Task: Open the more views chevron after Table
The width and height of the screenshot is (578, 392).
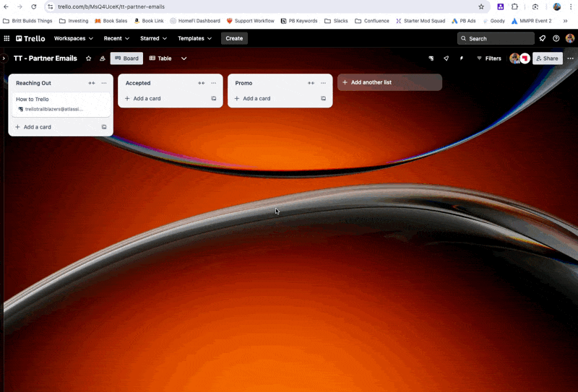Action: (x=184, y=58)
